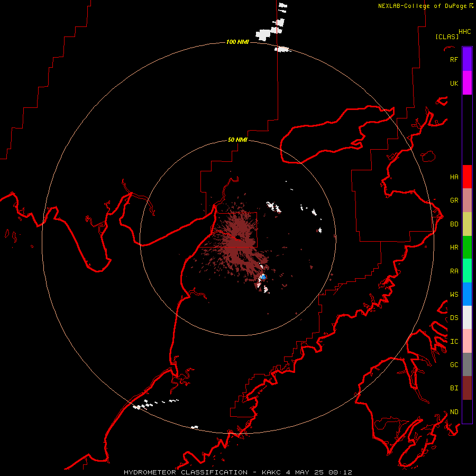
Task: Select the WS blue legend swatch
Action: (467, 294)
